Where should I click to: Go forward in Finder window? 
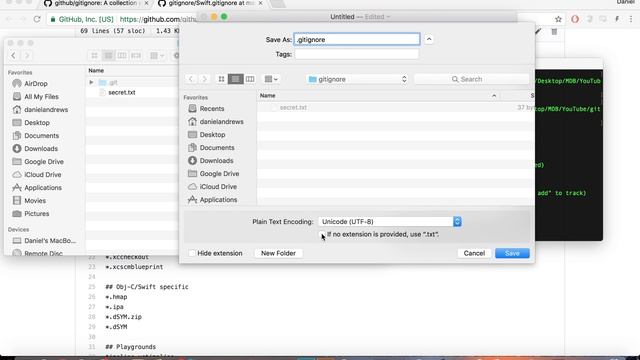(27, 56)
